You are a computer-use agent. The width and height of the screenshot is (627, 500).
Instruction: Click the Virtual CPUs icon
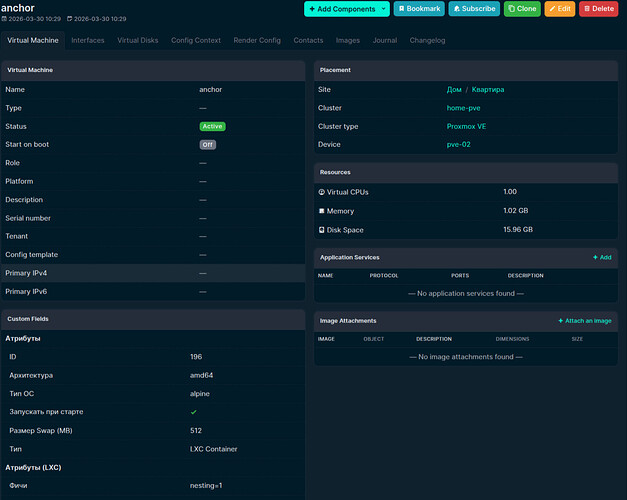click(321, 192)
